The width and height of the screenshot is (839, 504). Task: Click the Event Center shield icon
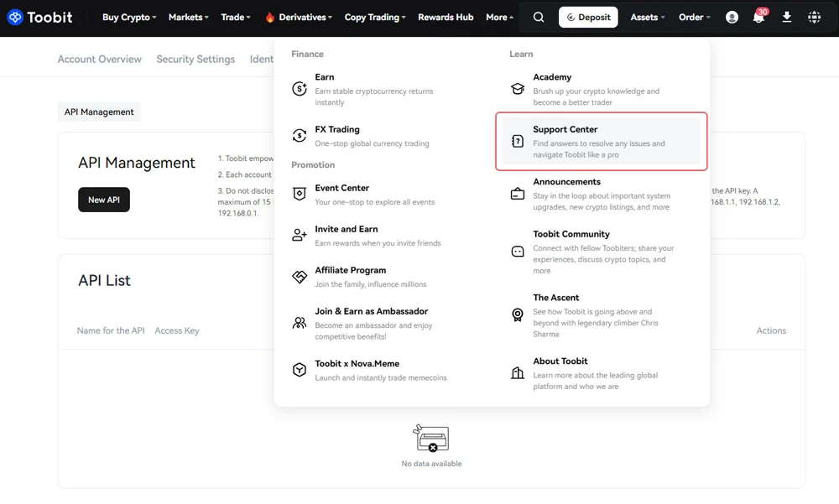(300, 195)
